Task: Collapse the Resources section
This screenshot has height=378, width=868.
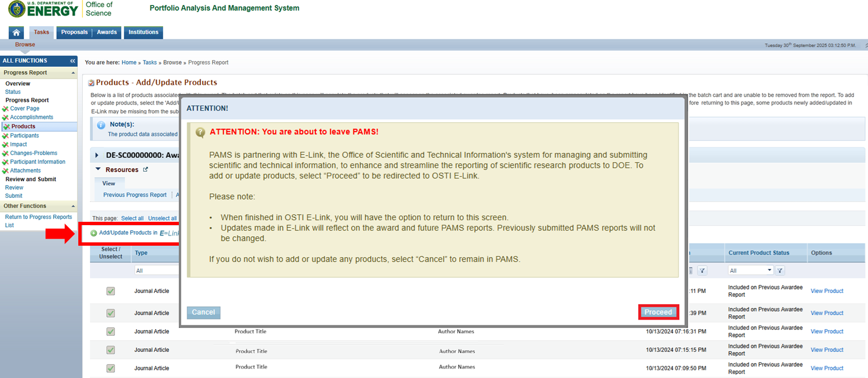Action: click(x=98, y=170)
